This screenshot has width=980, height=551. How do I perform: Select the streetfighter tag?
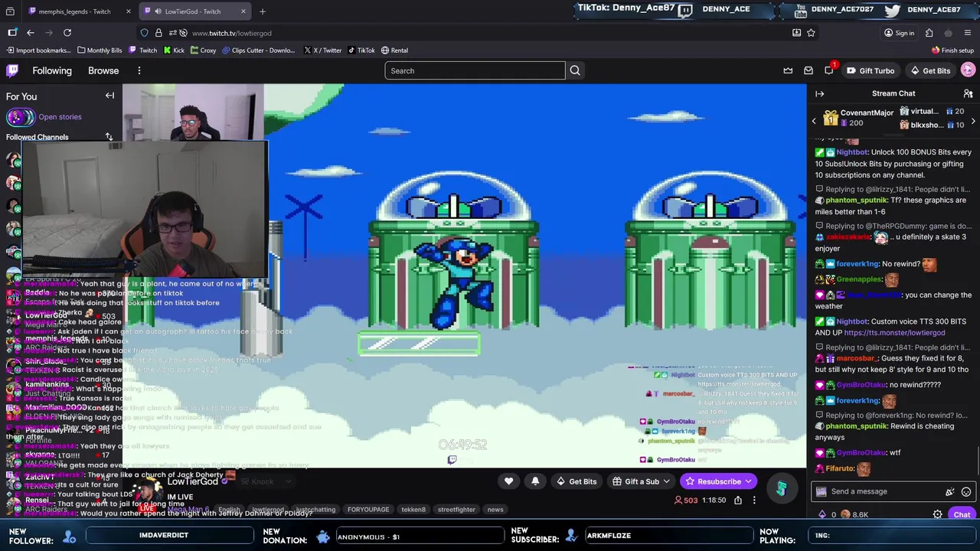point(456,510)
